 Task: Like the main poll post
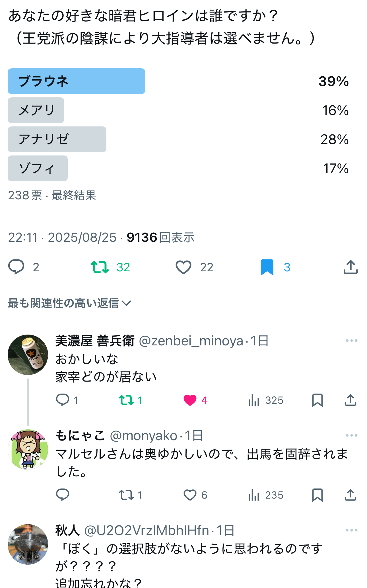click(183, 267)
